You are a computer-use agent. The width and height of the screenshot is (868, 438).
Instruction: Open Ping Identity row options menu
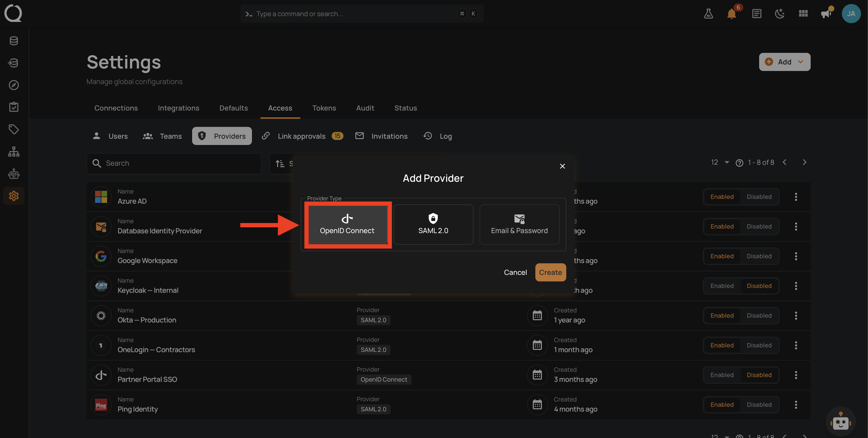click(796, 405)
